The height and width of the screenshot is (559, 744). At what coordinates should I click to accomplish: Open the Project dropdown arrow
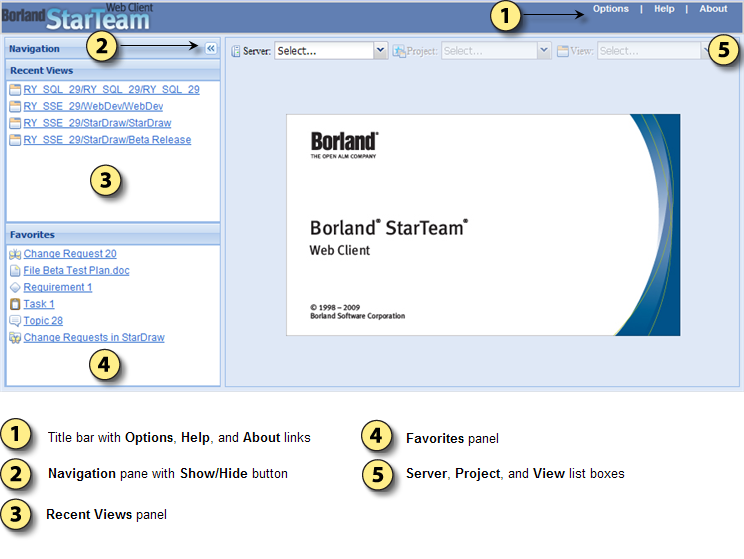(x=544, y=50)
